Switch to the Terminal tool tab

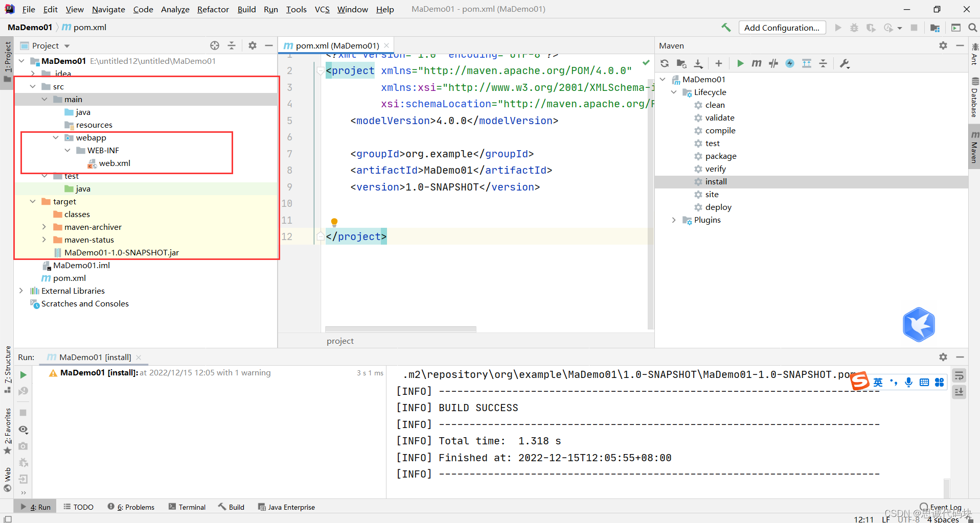click(187, 507)
